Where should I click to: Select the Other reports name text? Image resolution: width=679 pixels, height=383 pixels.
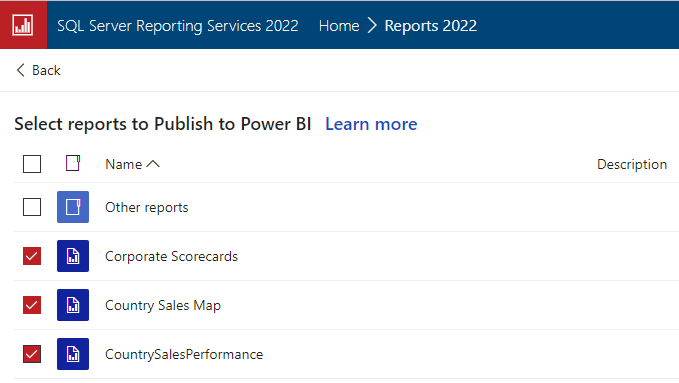point(147,207)
